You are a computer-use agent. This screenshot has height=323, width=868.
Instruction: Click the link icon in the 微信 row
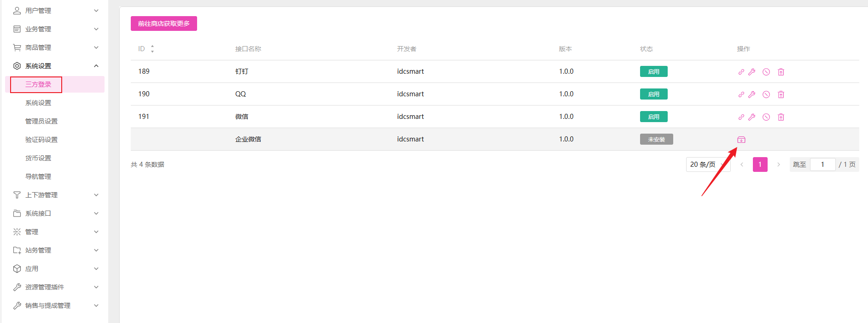741,117
